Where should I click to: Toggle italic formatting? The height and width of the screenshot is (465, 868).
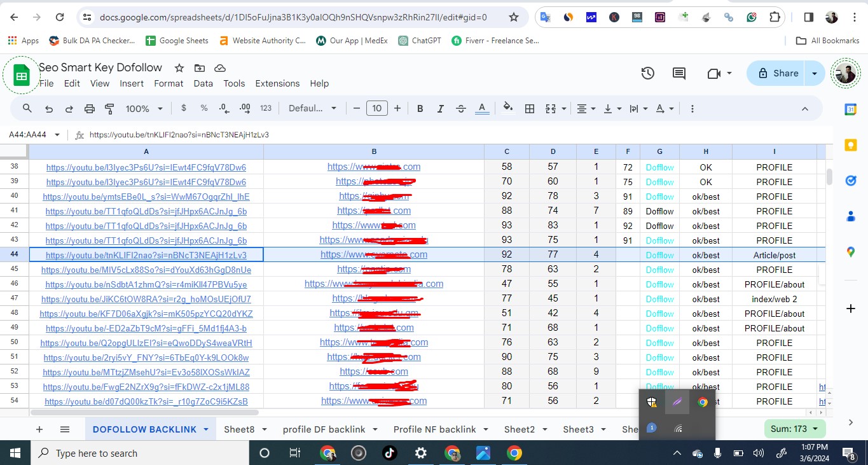(x=440, y=108)
